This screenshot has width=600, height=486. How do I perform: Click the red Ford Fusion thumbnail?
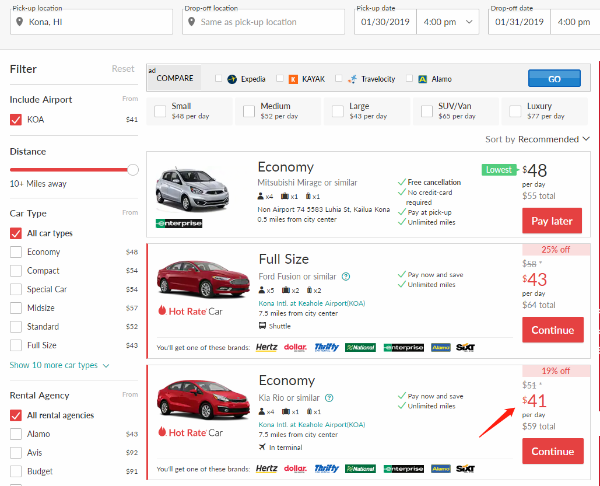[203, 278]
